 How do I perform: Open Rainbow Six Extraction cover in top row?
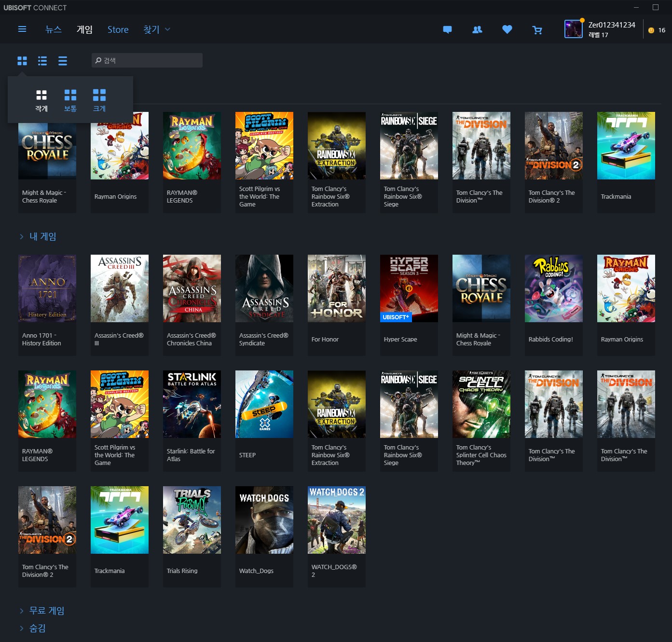click(x=337, y=146)
